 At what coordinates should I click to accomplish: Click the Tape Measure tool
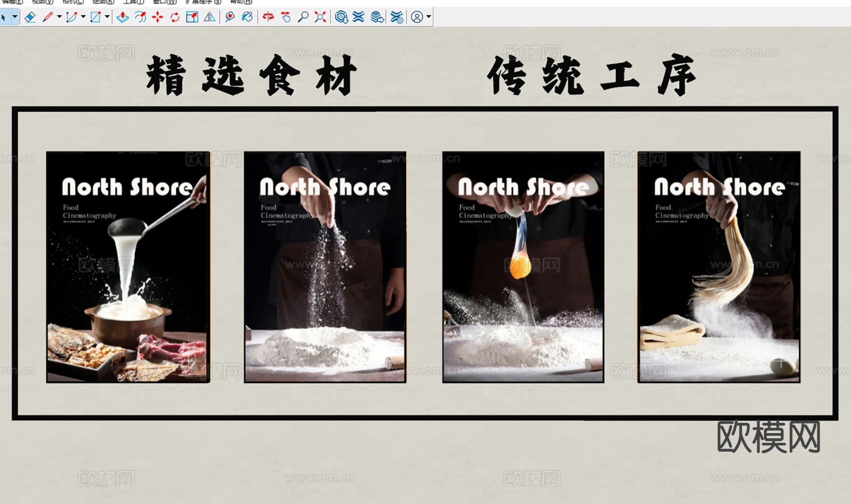tap(230, 17)
